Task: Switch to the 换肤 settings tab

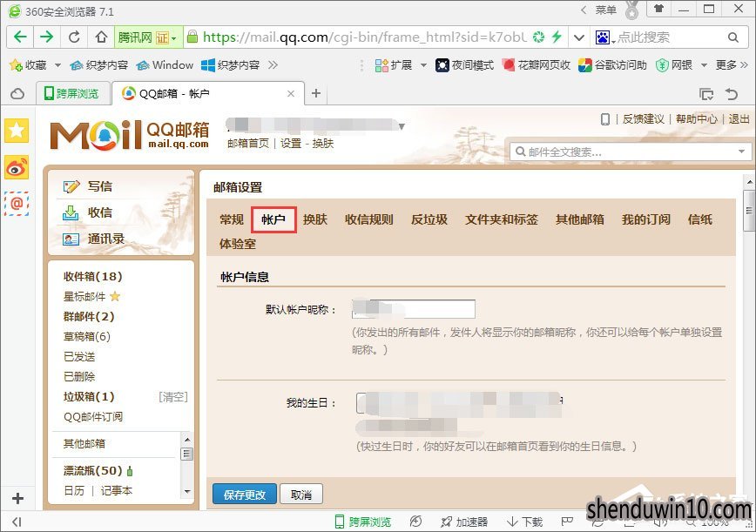Action: 314,219
